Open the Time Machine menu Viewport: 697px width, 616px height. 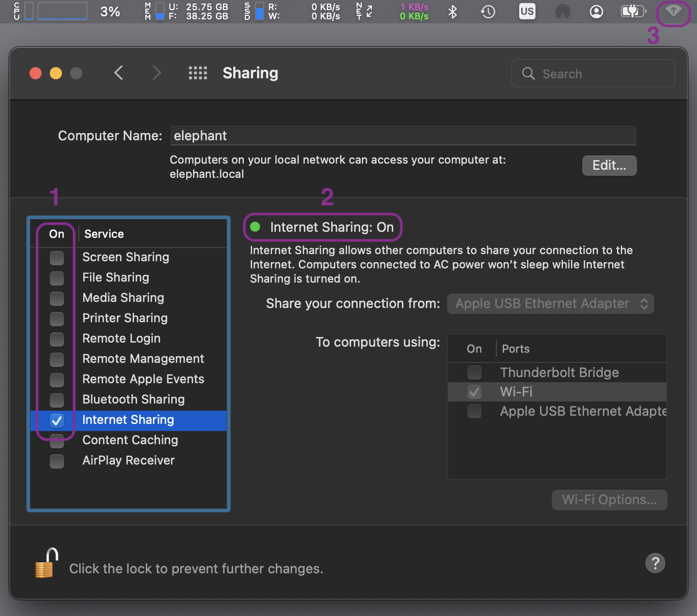[488, 12]
